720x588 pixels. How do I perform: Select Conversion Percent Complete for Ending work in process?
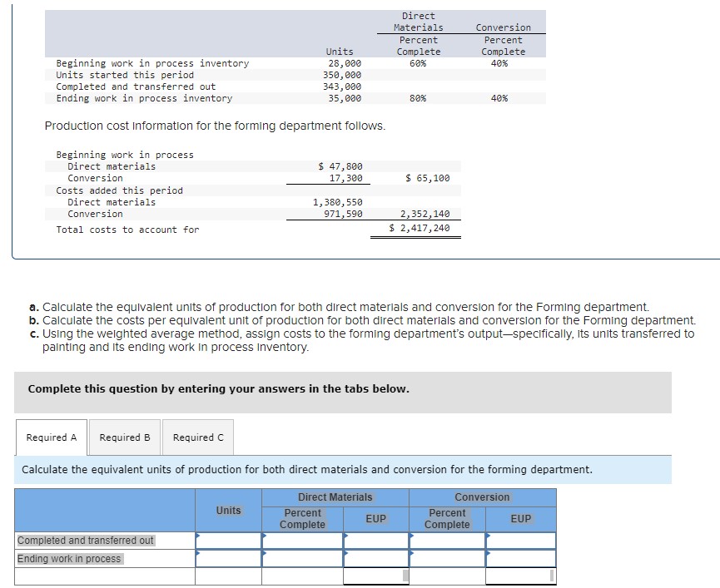point(447,559)
